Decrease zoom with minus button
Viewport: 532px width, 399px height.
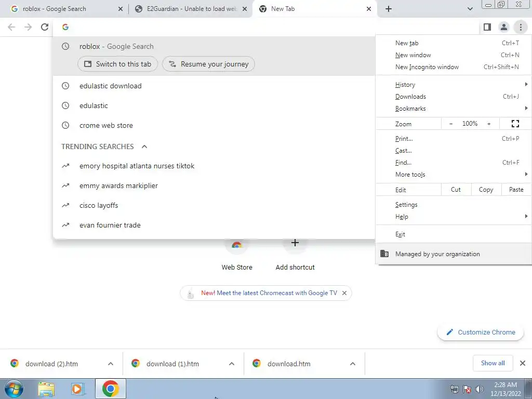[x=451, y=124]
